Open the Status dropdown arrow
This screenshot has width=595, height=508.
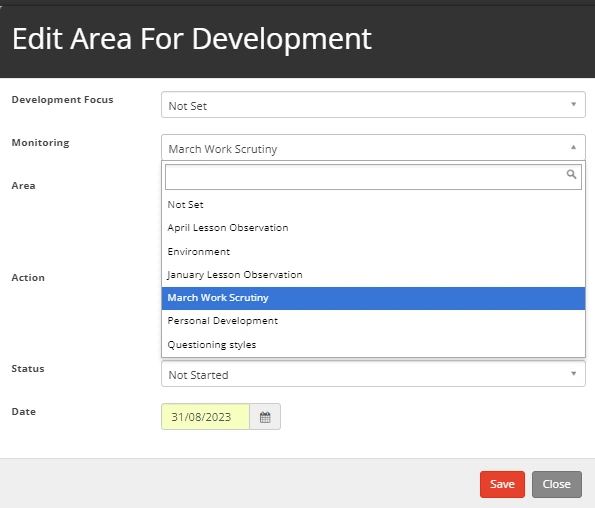pos(573,374)
